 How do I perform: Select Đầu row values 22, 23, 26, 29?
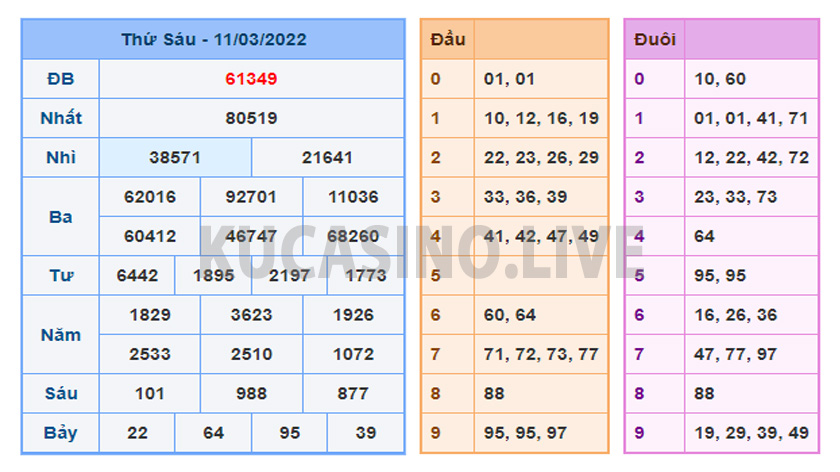coord(541,158)
